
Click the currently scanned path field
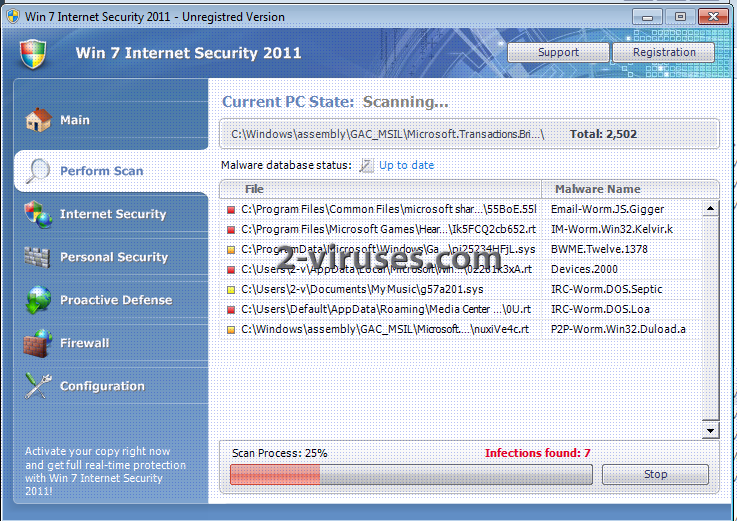469,134
